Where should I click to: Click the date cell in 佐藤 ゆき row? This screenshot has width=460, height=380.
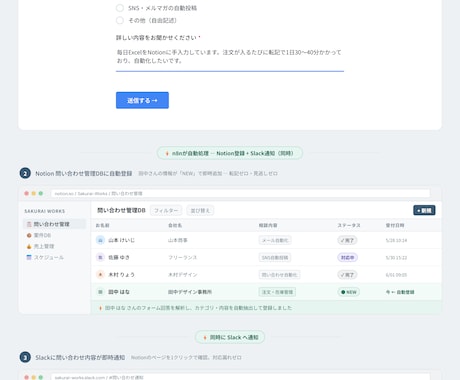coord(396,258)
